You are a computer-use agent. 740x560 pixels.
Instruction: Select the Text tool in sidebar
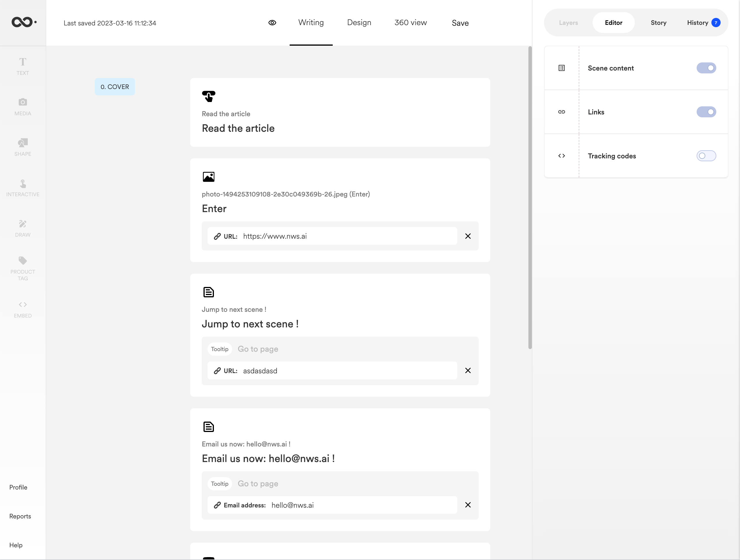tap(23, 66)
